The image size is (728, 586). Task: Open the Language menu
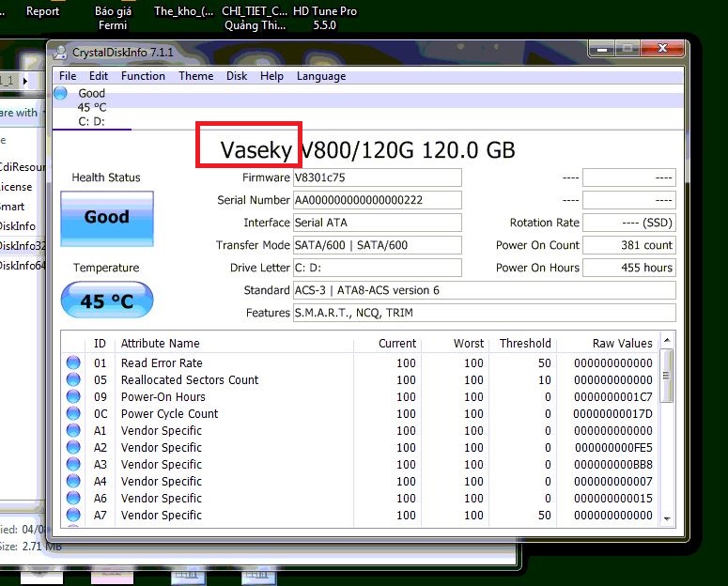tap(321, 76)
